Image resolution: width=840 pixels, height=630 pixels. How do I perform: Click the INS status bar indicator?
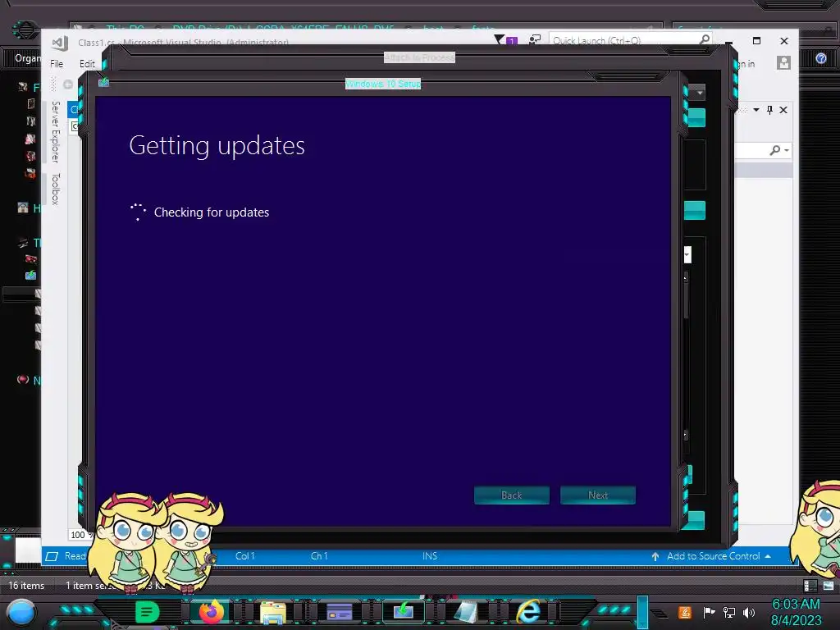coord(430,556)
